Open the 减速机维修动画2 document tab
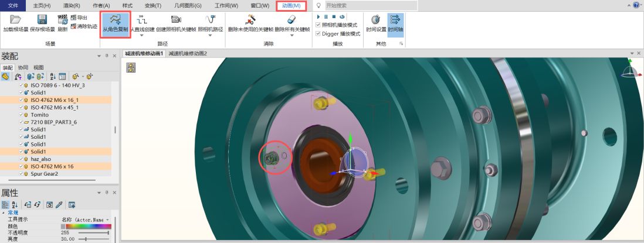This screenshot has height=243, width=644. 188,54
